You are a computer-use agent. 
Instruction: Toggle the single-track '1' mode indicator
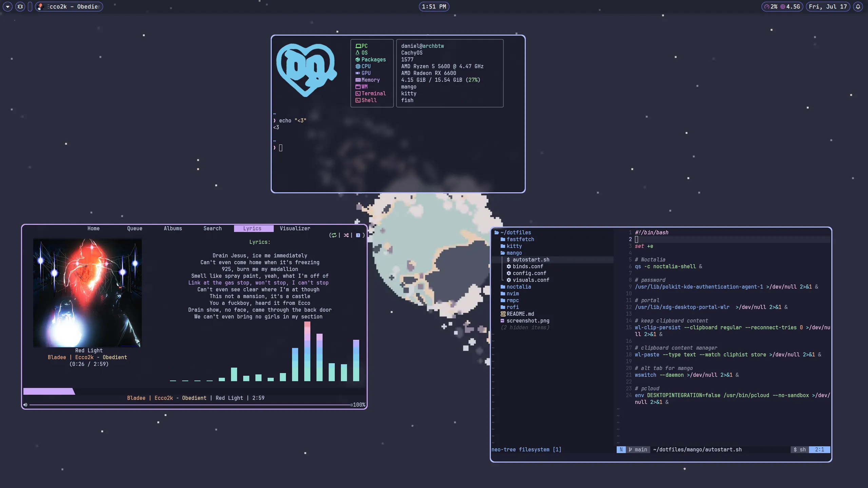[x=358, y=235]
